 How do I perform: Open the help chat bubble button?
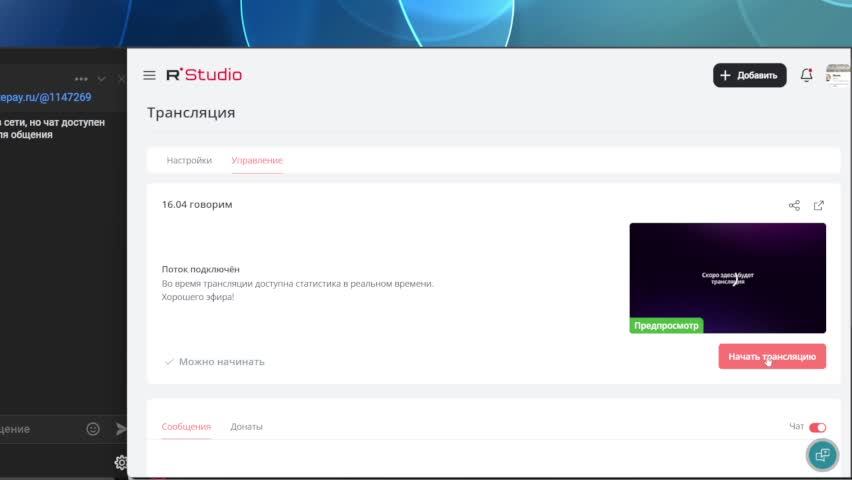(822, 454)
